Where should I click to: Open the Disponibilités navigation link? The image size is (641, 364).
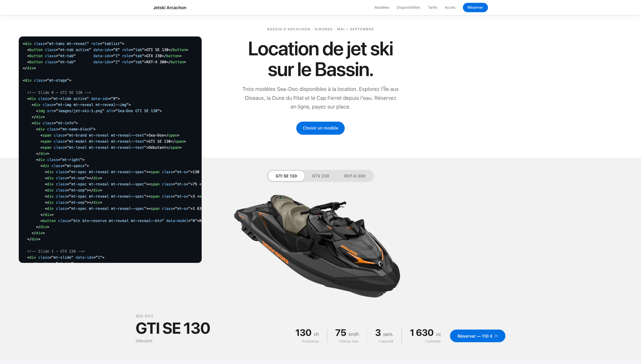pyautogui.click(x=408, y=7)
